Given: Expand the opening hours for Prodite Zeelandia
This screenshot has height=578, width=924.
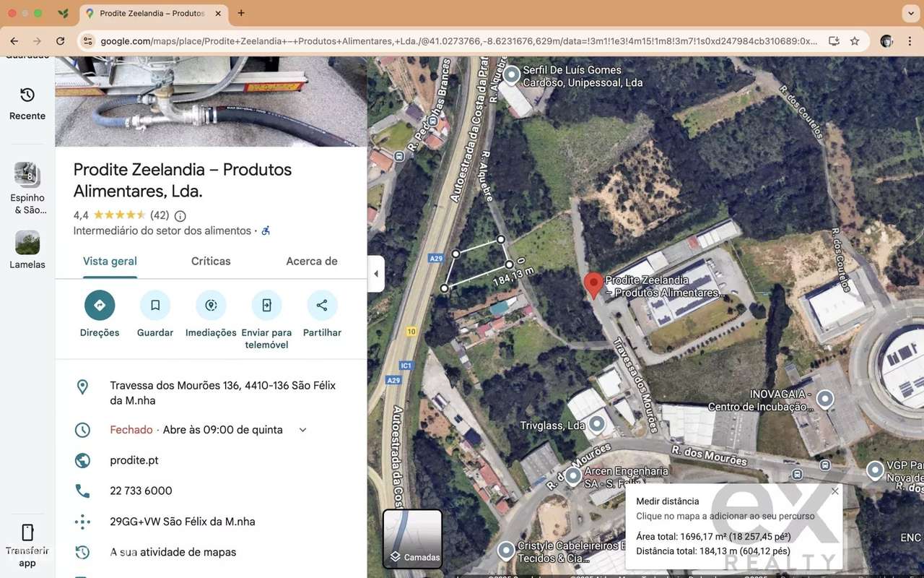Looking at the screenshot, I should [x=302, y=429].
